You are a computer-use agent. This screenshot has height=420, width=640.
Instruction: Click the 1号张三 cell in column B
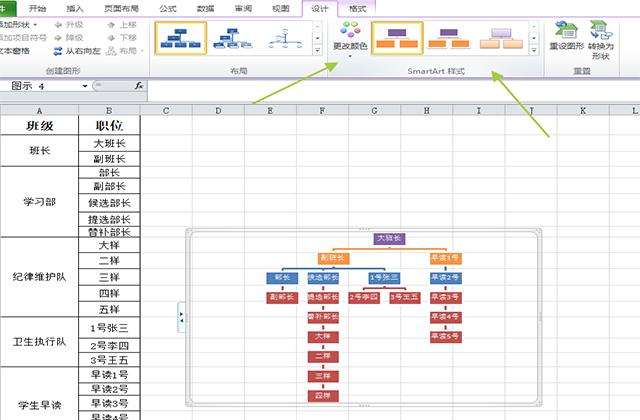click(109, 328)
